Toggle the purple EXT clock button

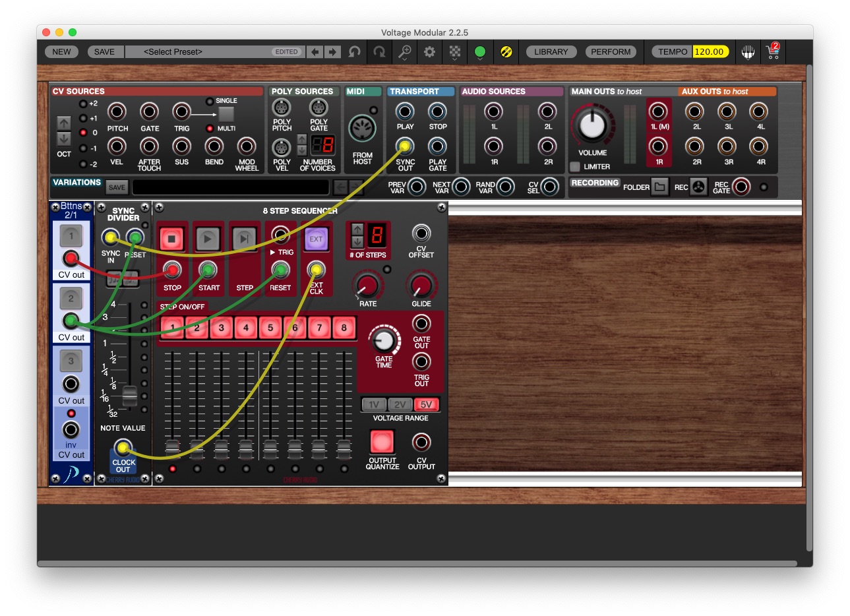(317, 239)
